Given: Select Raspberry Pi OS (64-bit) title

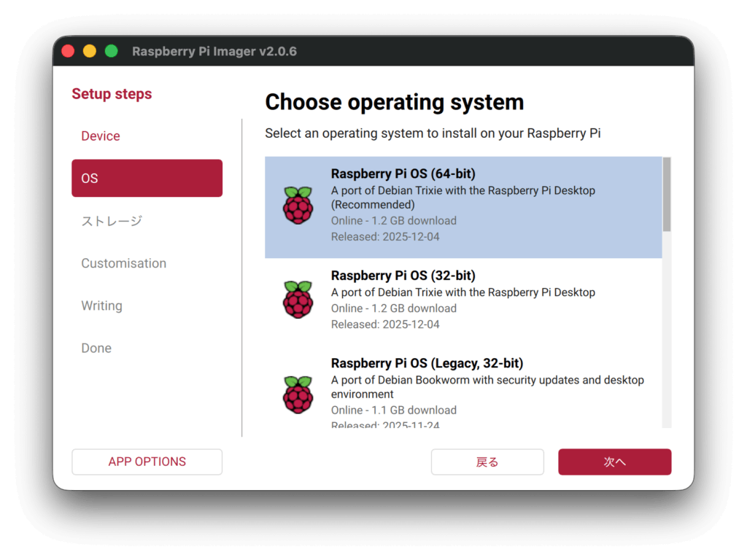Looking at the screenshot, I should (403, 174).
